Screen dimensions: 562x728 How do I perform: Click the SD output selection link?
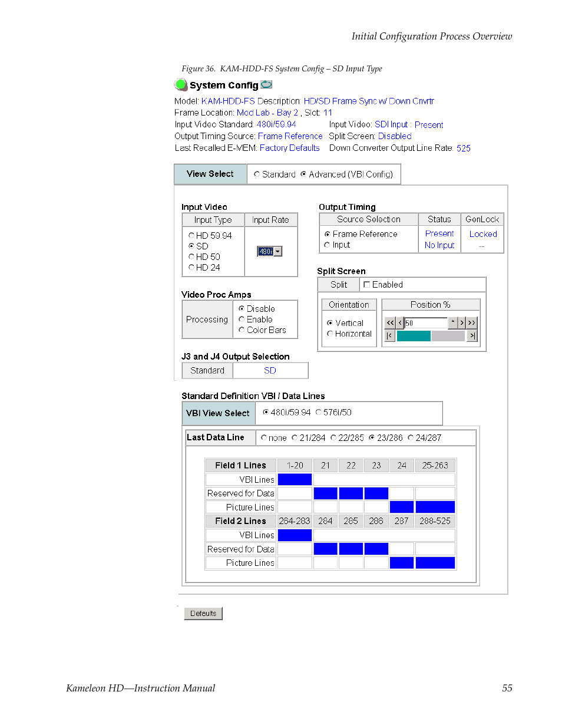point(270,371)
